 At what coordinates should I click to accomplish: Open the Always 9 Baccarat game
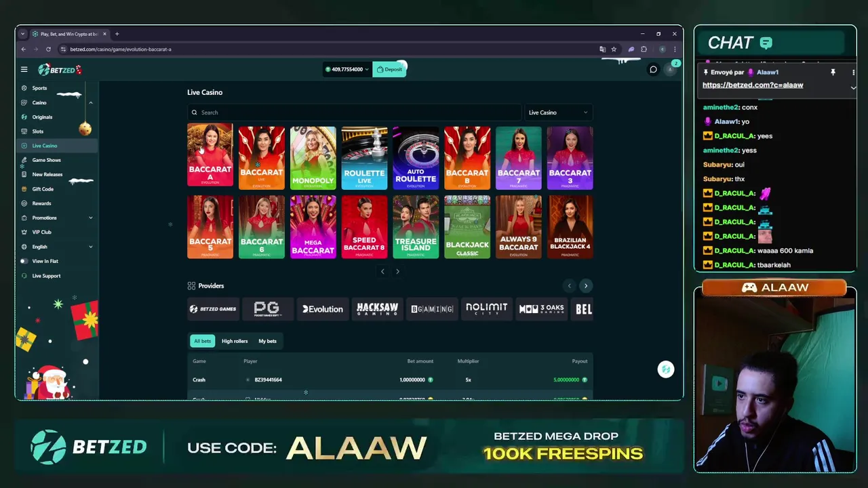pos(519,227)
